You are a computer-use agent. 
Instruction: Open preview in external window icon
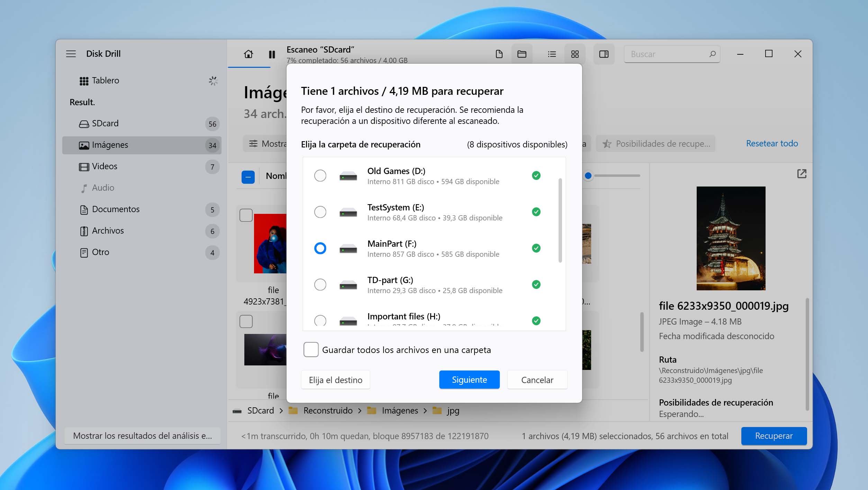tap(802, 174)
